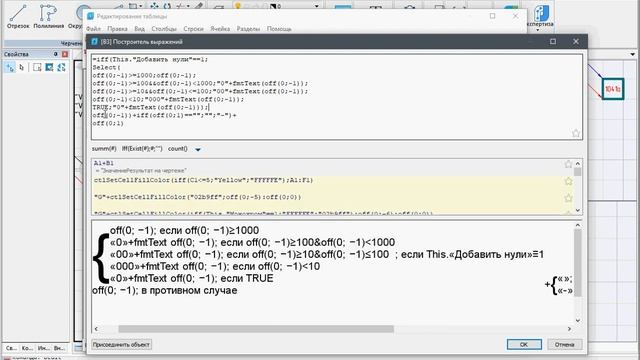Image resolution: width=640 pixels, height=360 pixels.
Task: Click the 104 кв block in drawing
Action: [613, 89]
